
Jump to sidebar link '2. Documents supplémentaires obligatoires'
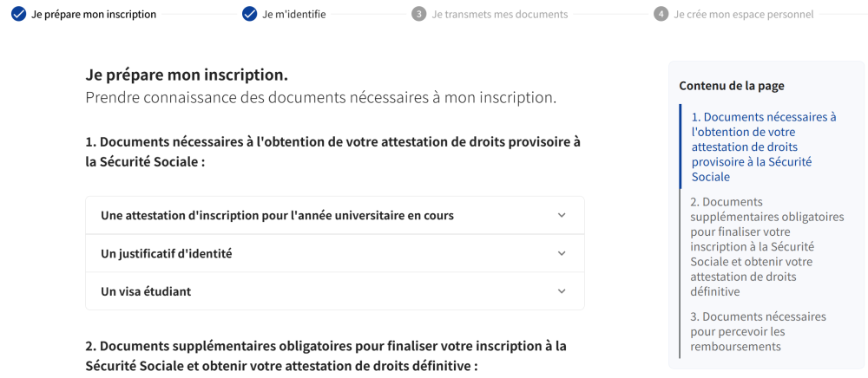766,246
